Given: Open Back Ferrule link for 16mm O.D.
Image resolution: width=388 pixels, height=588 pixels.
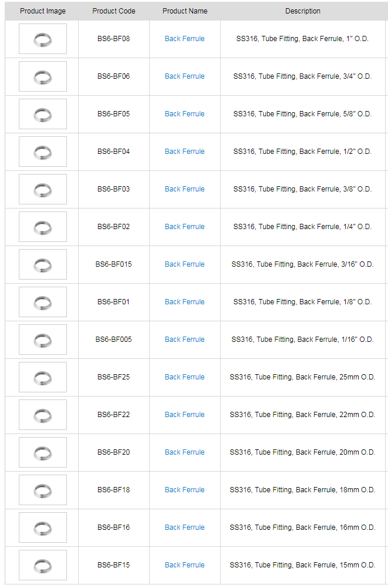Looking at the screenshot, I should [184, 527].
